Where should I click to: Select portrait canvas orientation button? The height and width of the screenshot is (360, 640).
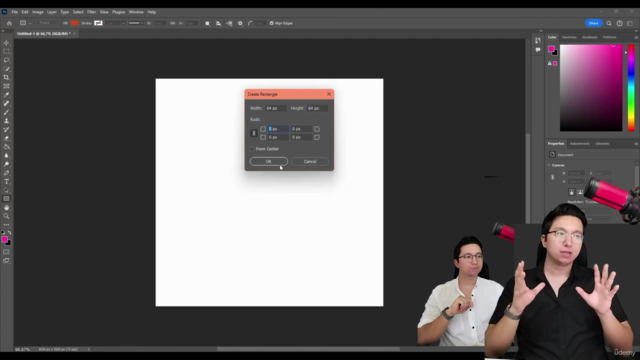pos(571,192)
